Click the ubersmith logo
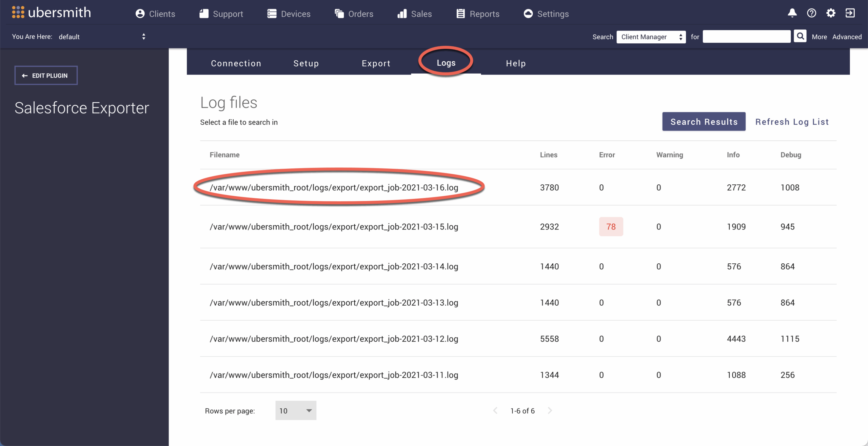This screenshot has height=446, width=868. click(x=52, y=13)
